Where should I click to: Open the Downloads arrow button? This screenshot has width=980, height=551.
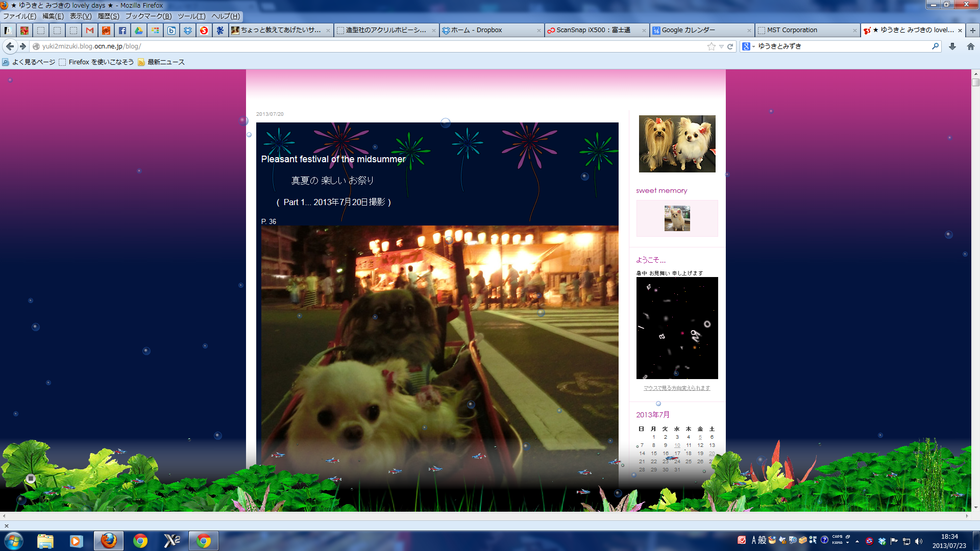click(952, 46)
